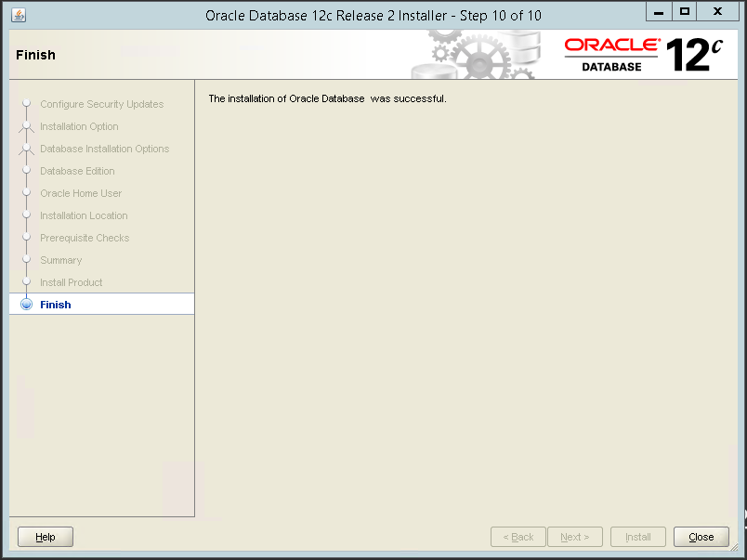Select the Prerequisite Checks step
Viewport: 747px width, 560px height.
(x=85, y=238)
